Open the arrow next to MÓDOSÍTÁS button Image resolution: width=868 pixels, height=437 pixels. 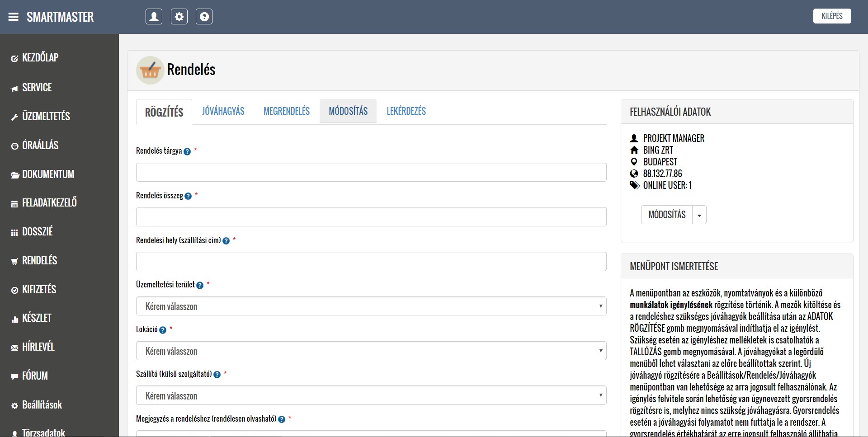(699, 215)
